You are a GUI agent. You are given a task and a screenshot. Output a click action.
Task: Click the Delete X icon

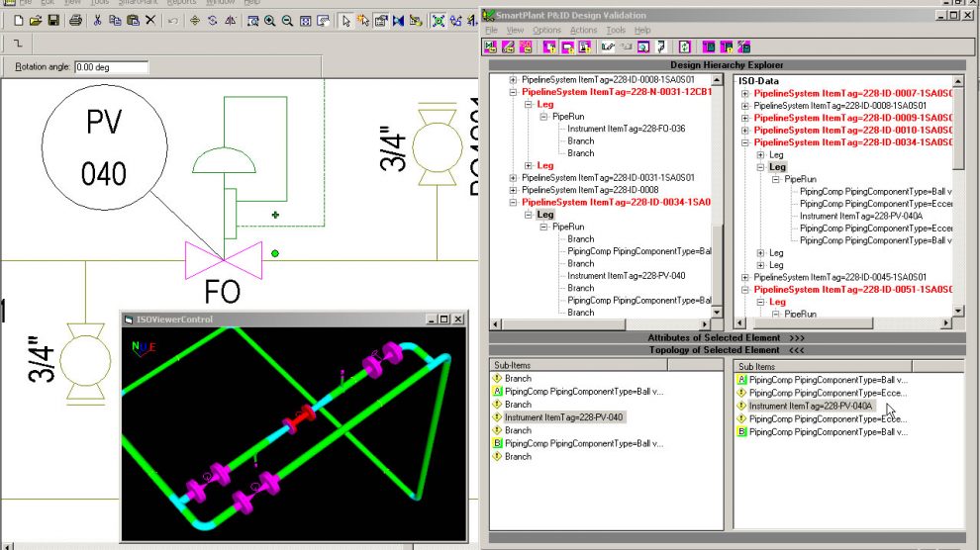coord(150,21)
